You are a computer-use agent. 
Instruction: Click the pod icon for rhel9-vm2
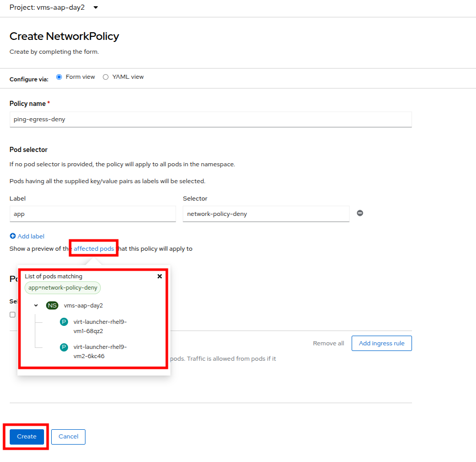[64, 347]
